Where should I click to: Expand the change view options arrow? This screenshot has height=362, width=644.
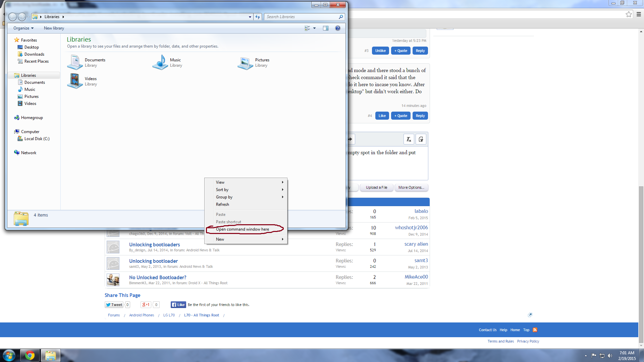[x=314, y=28]
